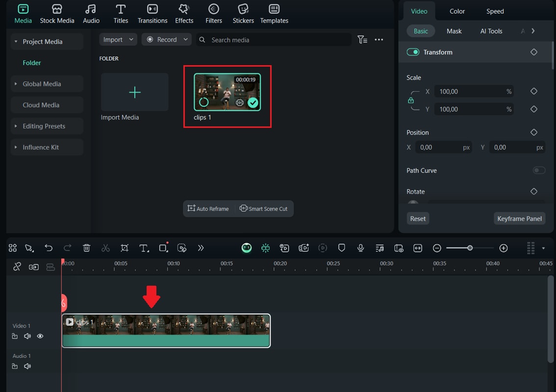
Task: Select the Crop tool in timeline toolbar
Action: click(125, 248)
